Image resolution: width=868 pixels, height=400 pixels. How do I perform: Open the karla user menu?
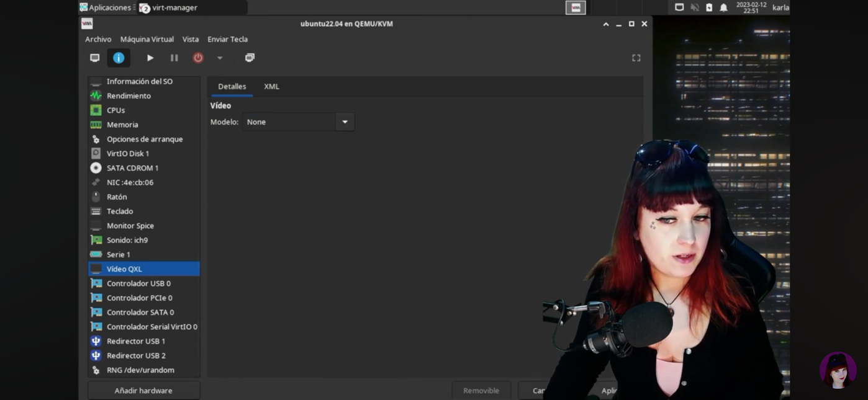click(780, 7)
